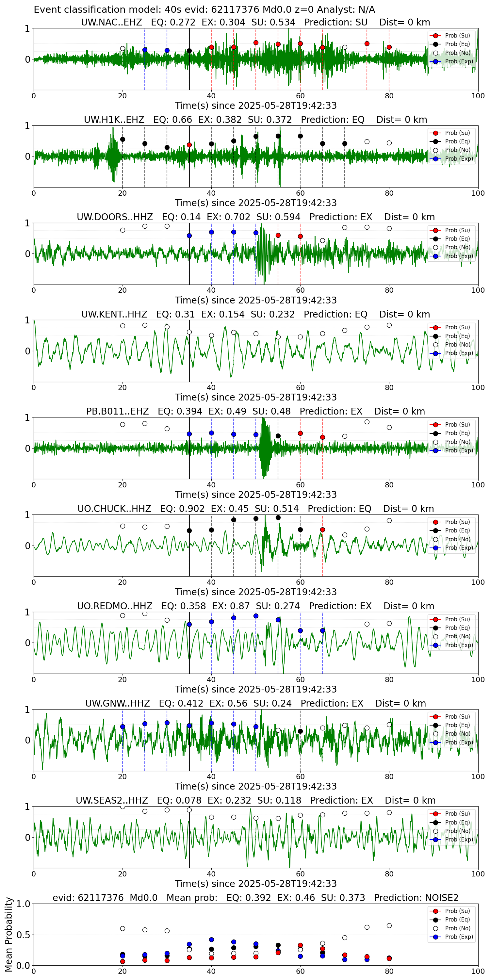This screenshot has width=490, height=980.
Task: Click the blue Exp legend swatch in the UW.GNW legend
Action: [x=435, y=742]
